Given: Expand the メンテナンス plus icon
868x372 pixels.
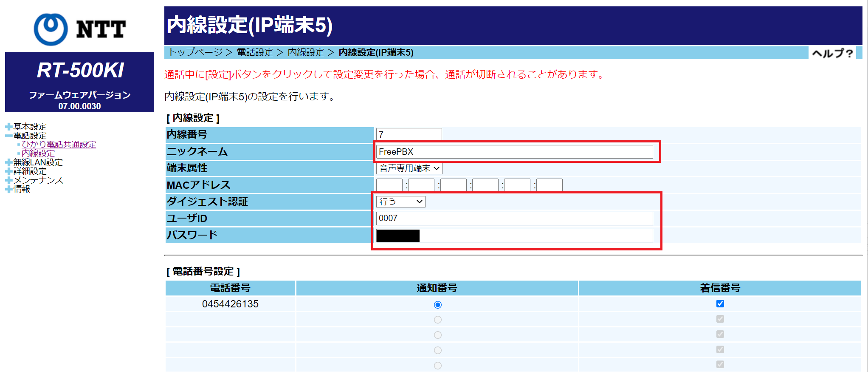Looking at the screenshot, I should 8,180.
